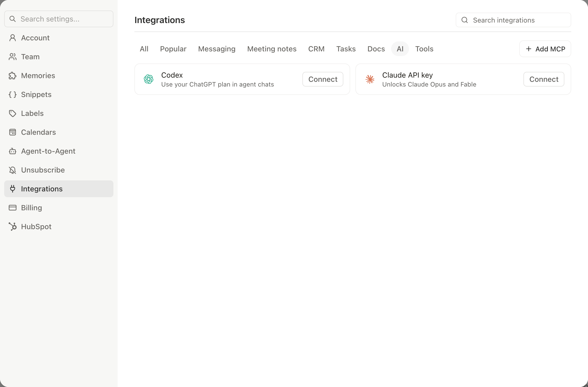Focus the Search integrations field
The height and width of the screenshot is (387, 588).
pyautogui.click(x=513, y=20)
